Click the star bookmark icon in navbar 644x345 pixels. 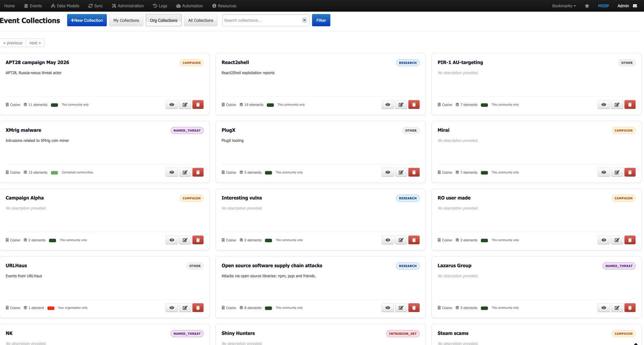pyautogui.click(x=587, y=6)
